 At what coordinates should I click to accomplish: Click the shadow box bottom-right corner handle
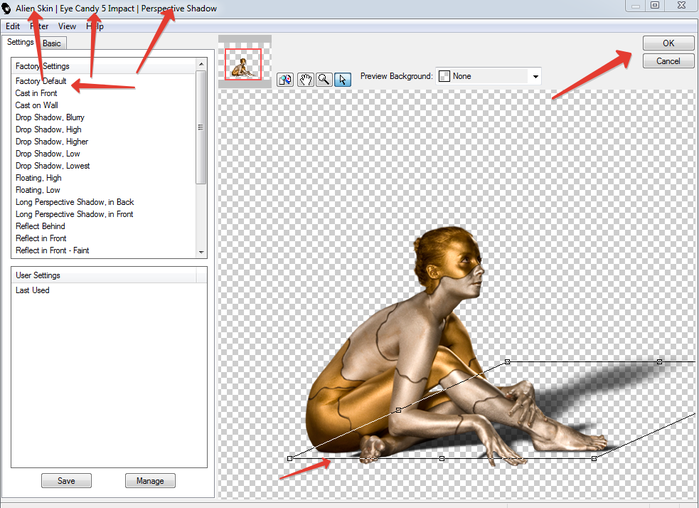pos(594,458)
